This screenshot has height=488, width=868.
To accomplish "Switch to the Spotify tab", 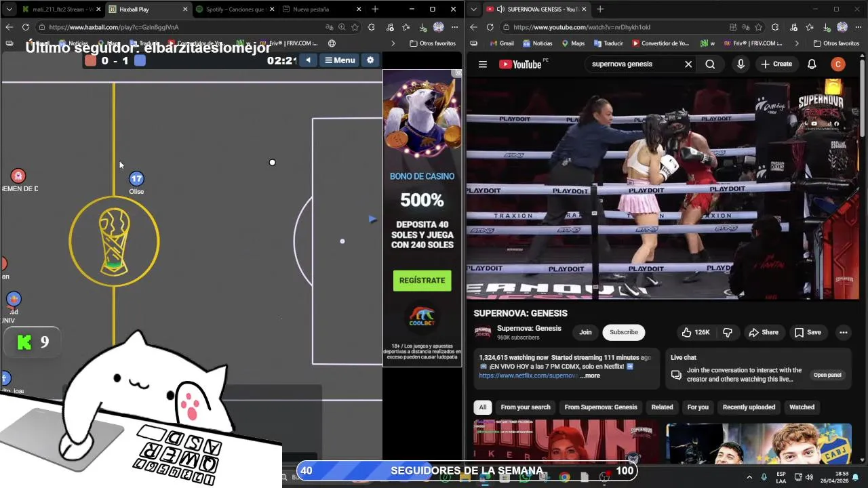I will point(235,9).
